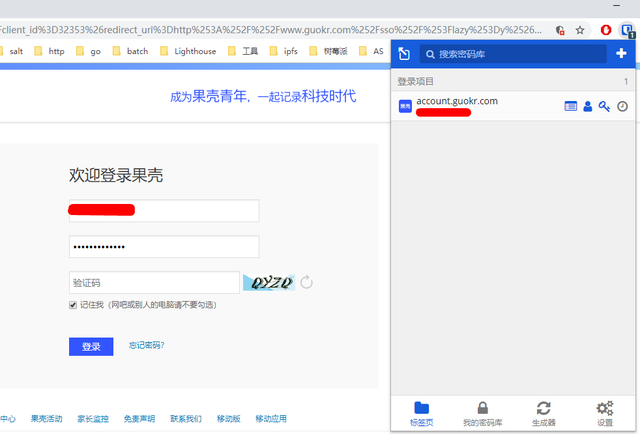Copy username via the person icon
The width and height of the screenshot is (640, 434).
[x=587, y=107]
